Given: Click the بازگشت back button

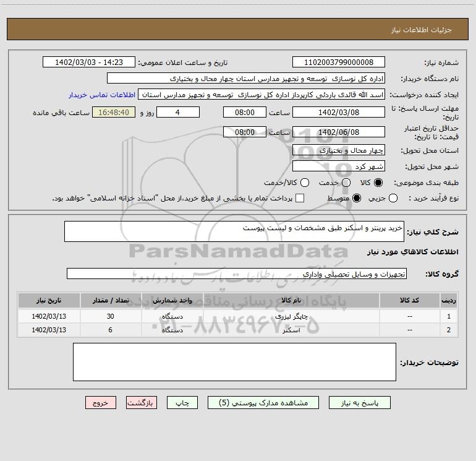Looking at the screenshot, I should click(142, 403).
